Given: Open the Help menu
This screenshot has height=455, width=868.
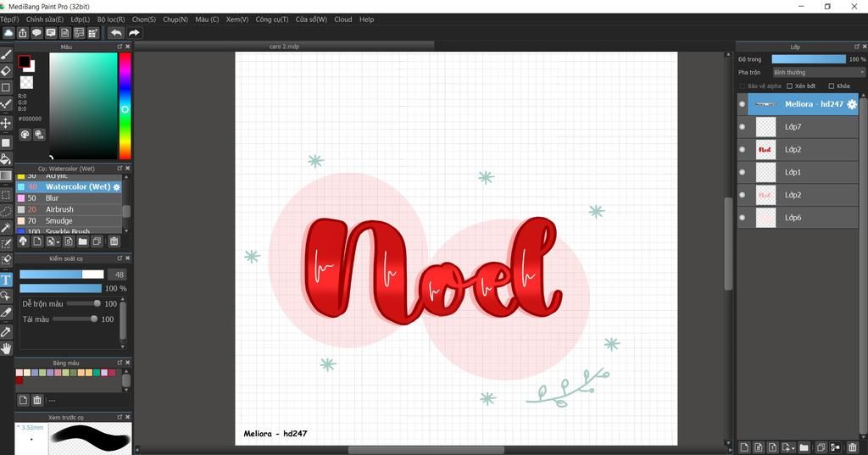Looking at the screenshot, I should click(366, 19).
